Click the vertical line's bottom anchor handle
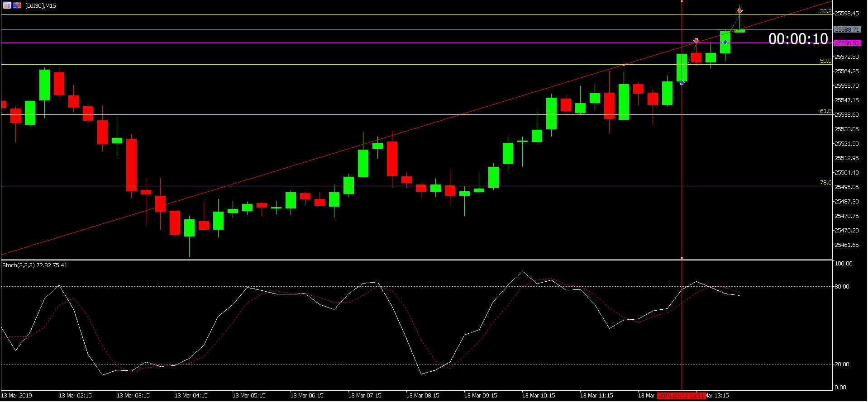Screen dimensions: 868x402 click(x=682, y=258)
